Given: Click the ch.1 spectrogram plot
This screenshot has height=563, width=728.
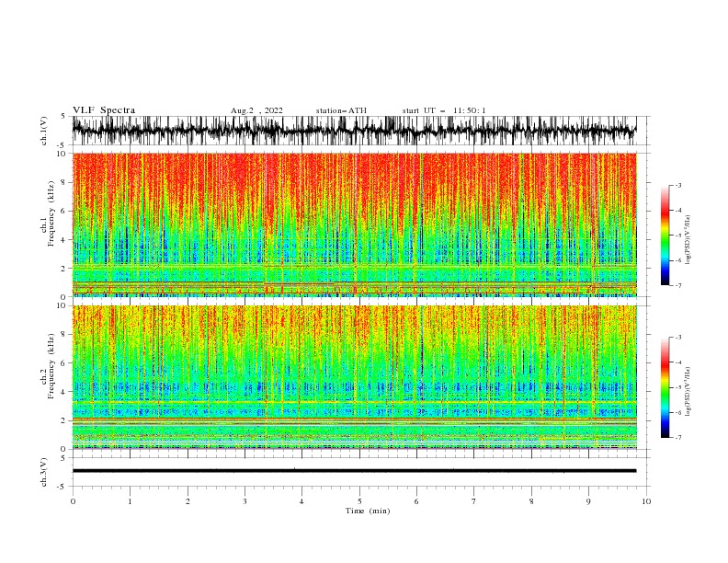Looking at the screenshot, I should click(x=354, y=224).
